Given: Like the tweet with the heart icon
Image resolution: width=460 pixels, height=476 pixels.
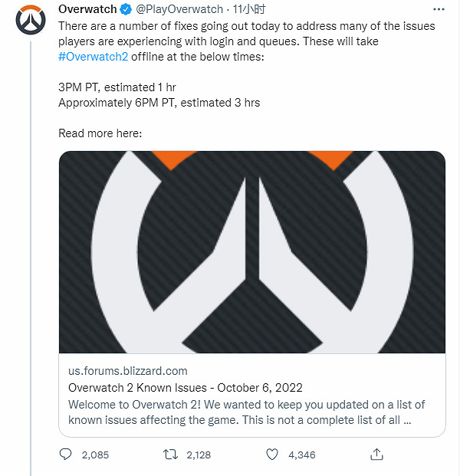Looking at the screenshot, I should [271, 455].
